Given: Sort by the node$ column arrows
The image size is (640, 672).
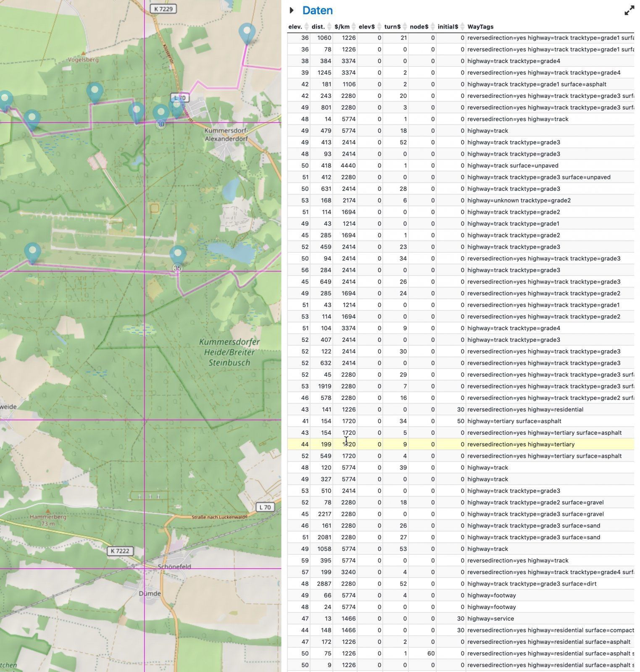Looking at the screenshot, I should (x=432, y=27).
